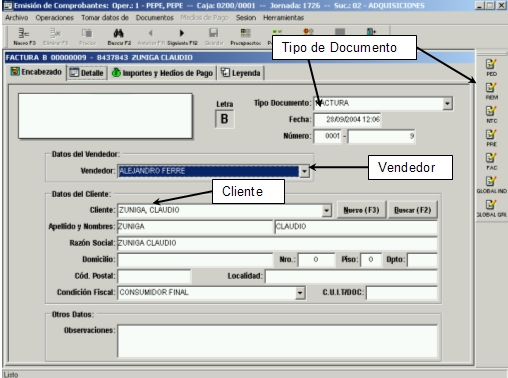508x378 pixels.
Task: Switch to the Detalle tab
Action: point(87,73)
